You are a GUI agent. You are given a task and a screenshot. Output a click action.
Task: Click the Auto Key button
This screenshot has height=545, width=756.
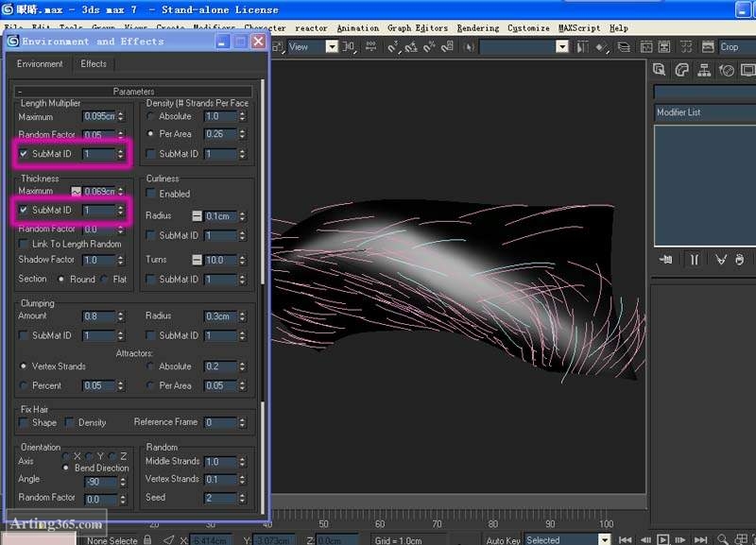coord(503,539)
